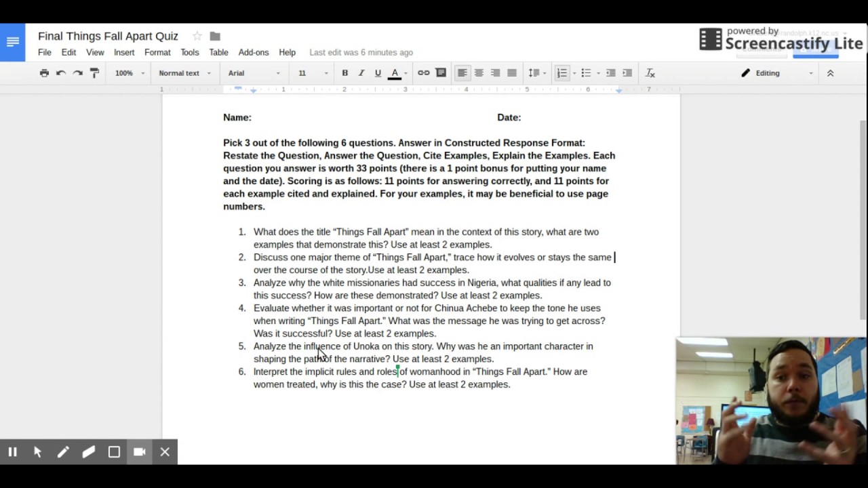
Task: Open the Edit menu
Action: point(68,52)
